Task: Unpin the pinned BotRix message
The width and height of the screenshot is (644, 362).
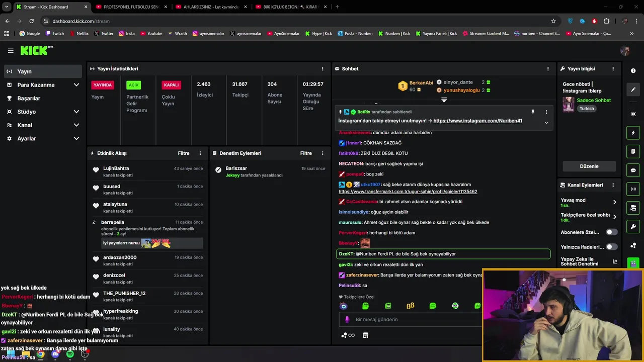Action: click(533, 112)
